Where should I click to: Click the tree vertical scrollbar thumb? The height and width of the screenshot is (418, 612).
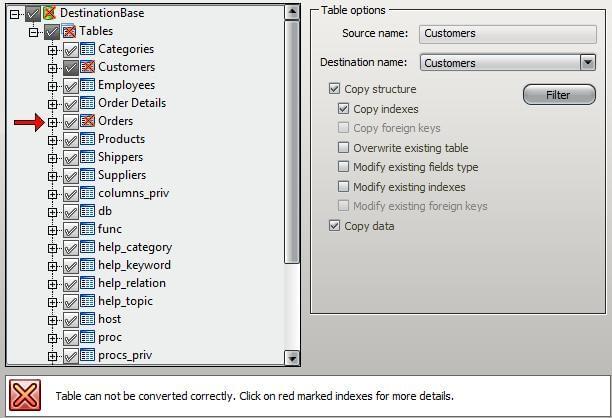[x=292, y=142]
